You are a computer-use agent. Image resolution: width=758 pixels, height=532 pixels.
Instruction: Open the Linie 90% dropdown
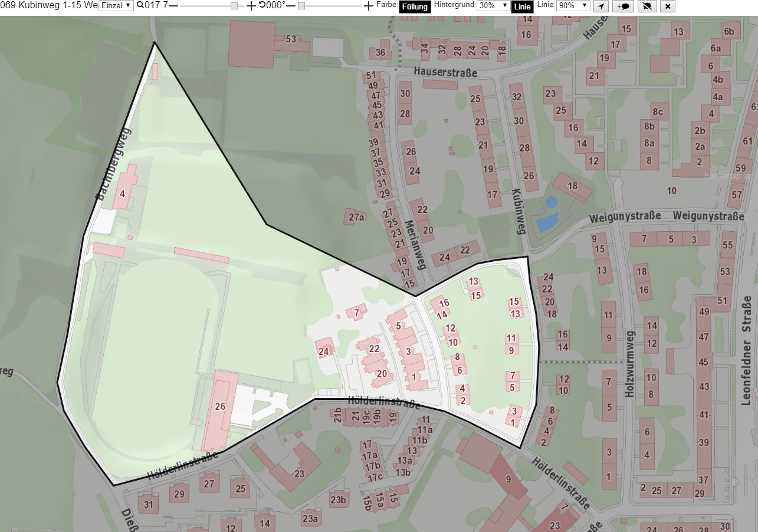[573, 5]
